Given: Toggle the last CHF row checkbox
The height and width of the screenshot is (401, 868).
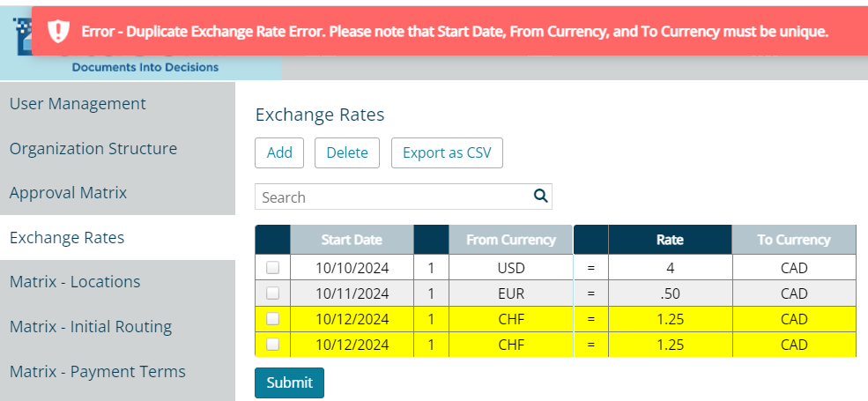Looking at the screenshot, I should (272, 344).
